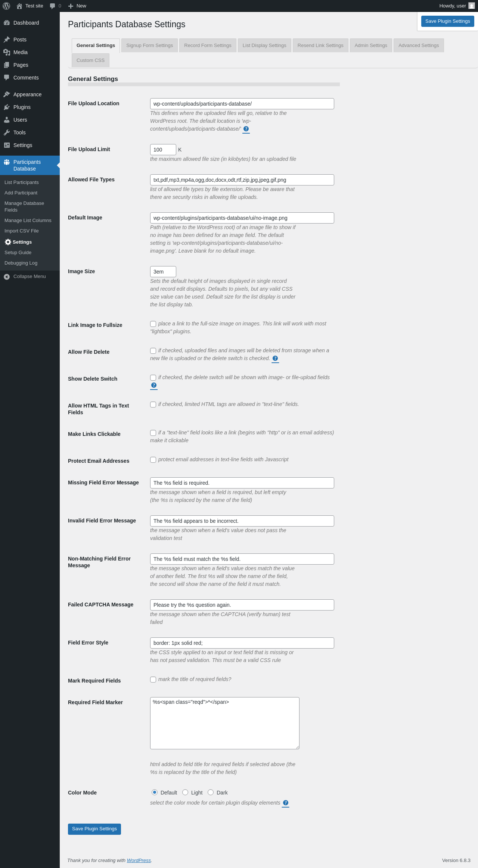Click the user avatar in admin bar
Viewport: 478px width, 868px height.
(x=472, y=6)
